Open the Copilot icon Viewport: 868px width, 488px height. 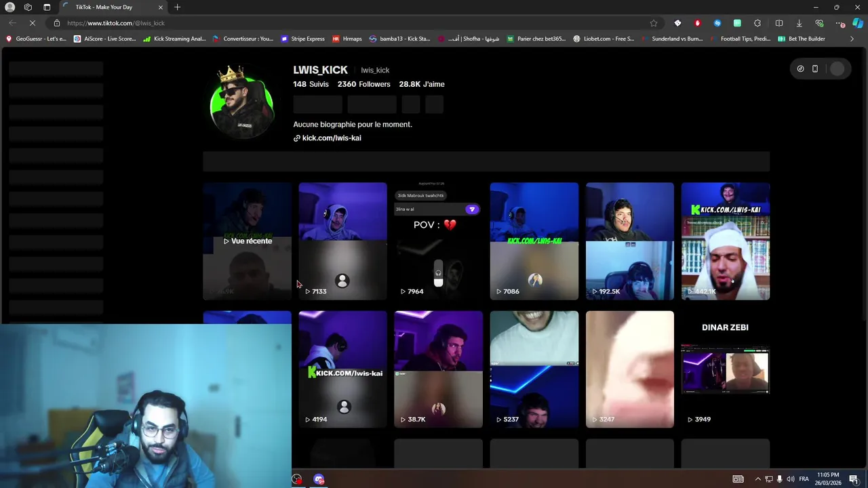(858, 23)
